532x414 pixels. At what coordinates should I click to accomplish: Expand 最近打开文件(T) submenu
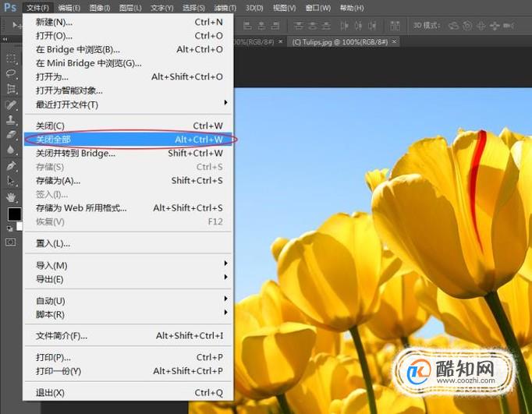pyautogui.click(x=128, y=104)
